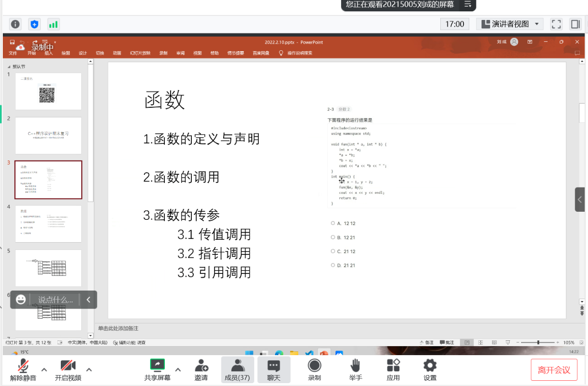Turn on camera with 开启视频
This screenshot has height=386, width=588.
click(x=68, y=371)
